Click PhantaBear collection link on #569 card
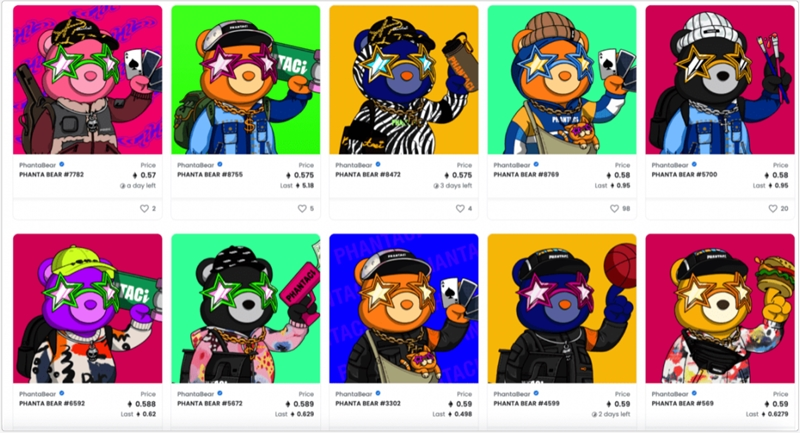The height and width of the screenshot is (433, 800). (x=670, y=394)
